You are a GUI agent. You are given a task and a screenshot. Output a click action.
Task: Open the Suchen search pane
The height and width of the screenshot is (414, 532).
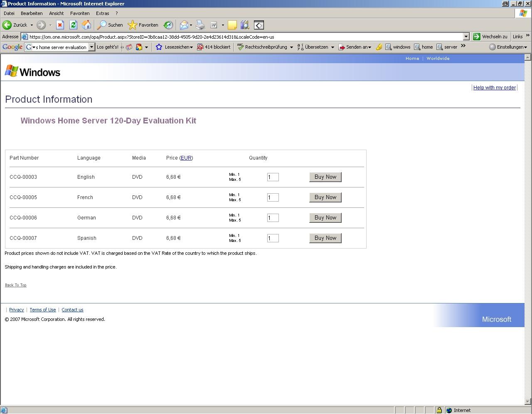pyautogui.click(x=110, y=25)
